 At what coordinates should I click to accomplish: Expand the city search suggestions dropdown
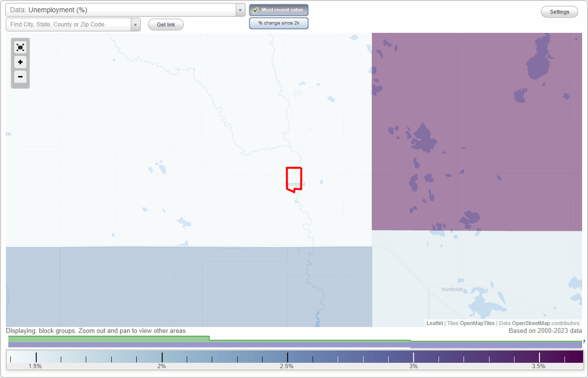click(x=136, y=24)
